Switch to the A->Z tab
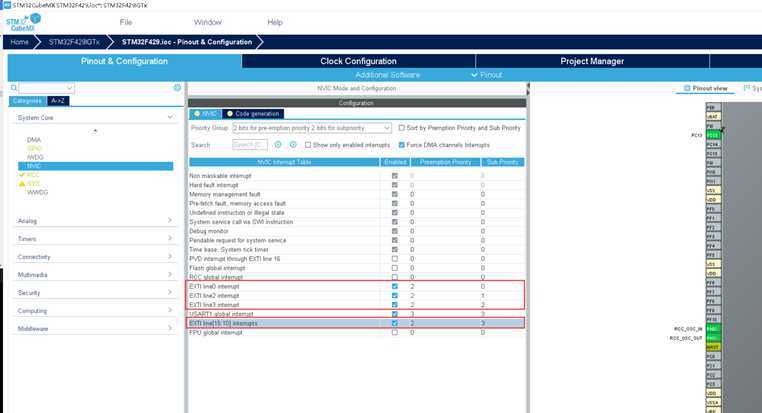Image resolution: width=762 pixels, height=413 pixels. (x=58, y=101)
